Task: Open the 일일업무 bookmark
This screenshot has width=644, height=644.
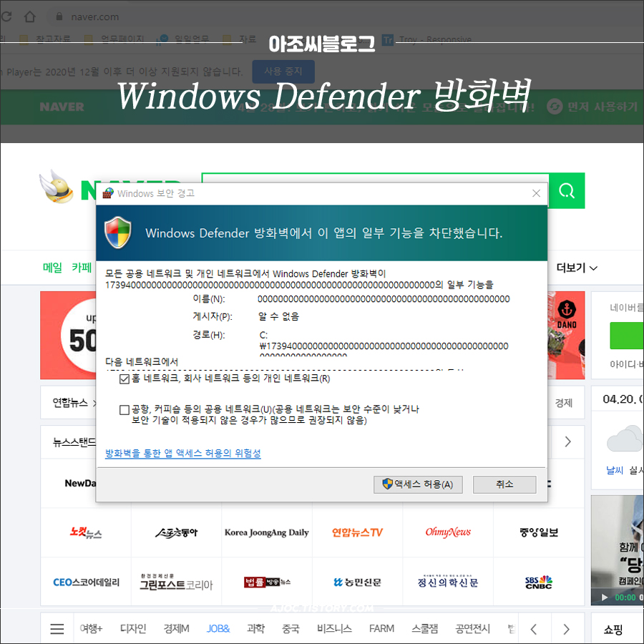Action: 184,39
